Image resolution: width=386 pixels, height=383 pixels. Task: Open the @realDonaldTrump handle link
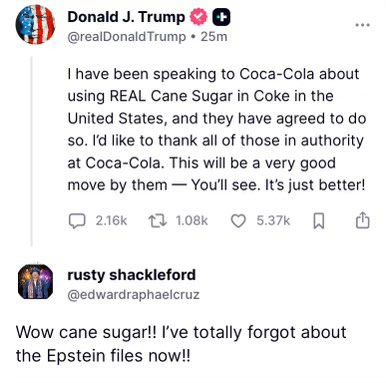(x=127, y=37)
